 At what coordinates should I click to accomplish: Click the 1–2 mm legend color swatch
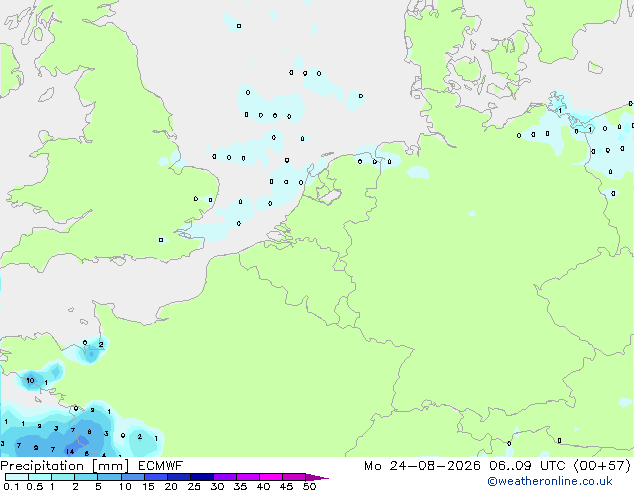click(63, 477)
